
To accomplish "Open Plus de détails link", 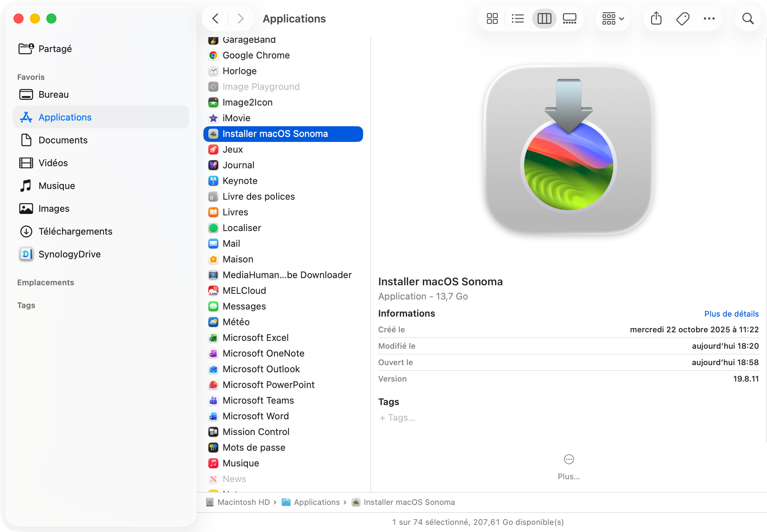I will [731, 314].
